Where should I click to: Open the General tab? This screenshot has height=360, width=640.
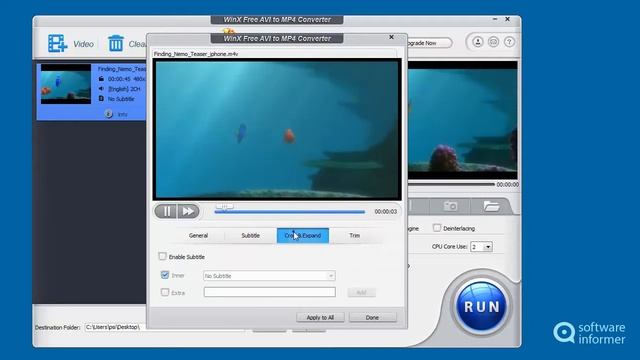point(198,236)
